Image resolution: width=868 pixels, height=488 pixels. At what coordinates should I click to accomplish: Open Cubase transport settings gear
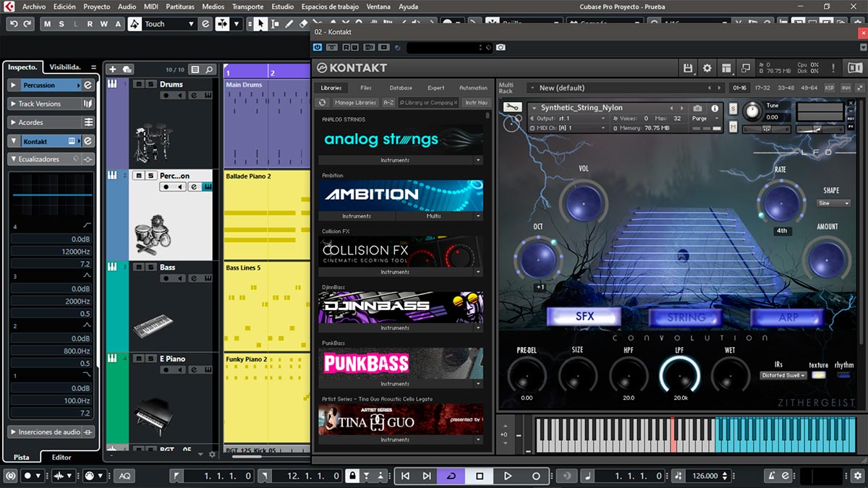click(x=857, y=476)
